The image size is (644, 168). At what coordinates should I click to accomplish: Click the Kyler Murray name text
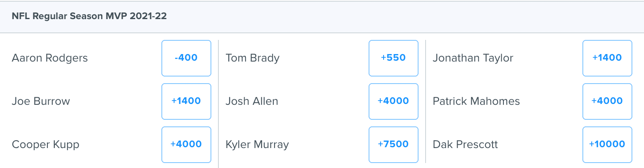click(257, 145)
